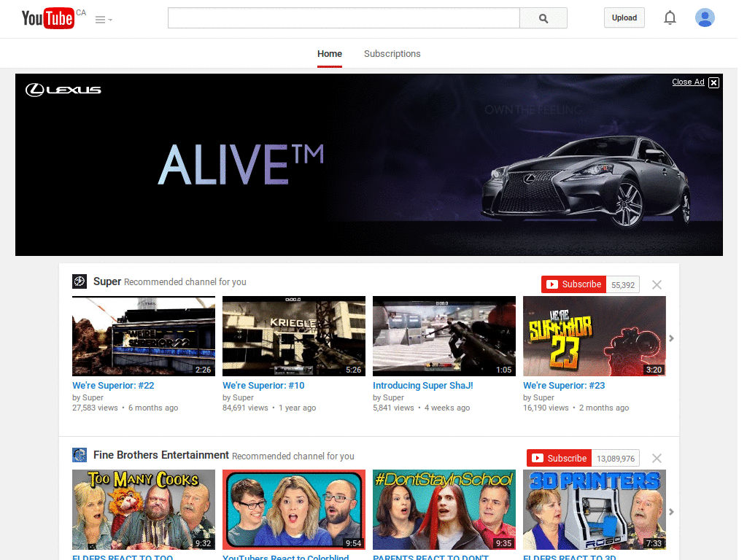Click the Introducing Super ShaJ! title
747x560 pixels.
tap(423, 385)
